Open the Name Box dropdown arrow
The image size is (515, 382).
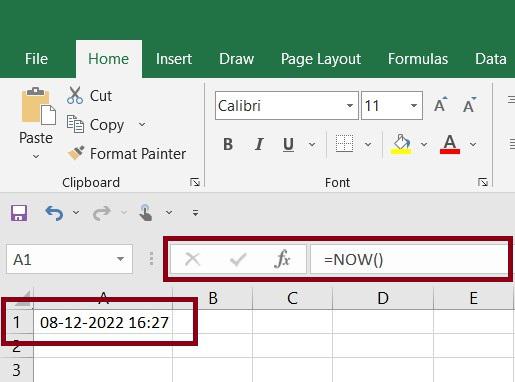[x=120, y=259]
